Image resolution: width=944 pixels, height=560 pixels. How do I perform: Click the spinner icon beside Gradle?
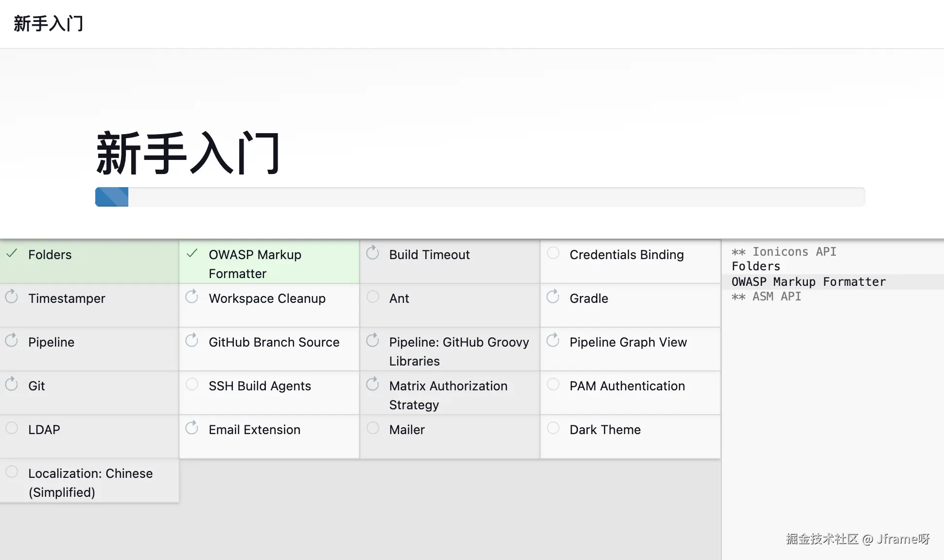[x=553, y=297]
